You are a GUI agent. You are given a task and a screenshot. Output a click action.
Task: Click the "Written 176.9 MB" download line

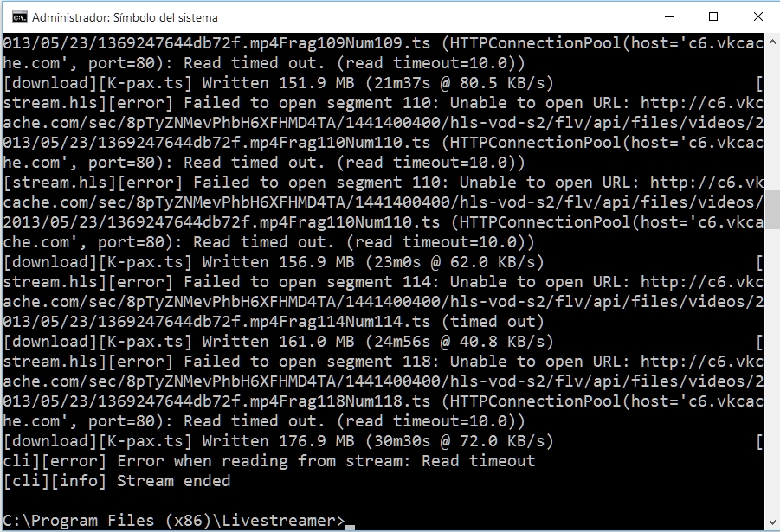[x=278, y=441]
